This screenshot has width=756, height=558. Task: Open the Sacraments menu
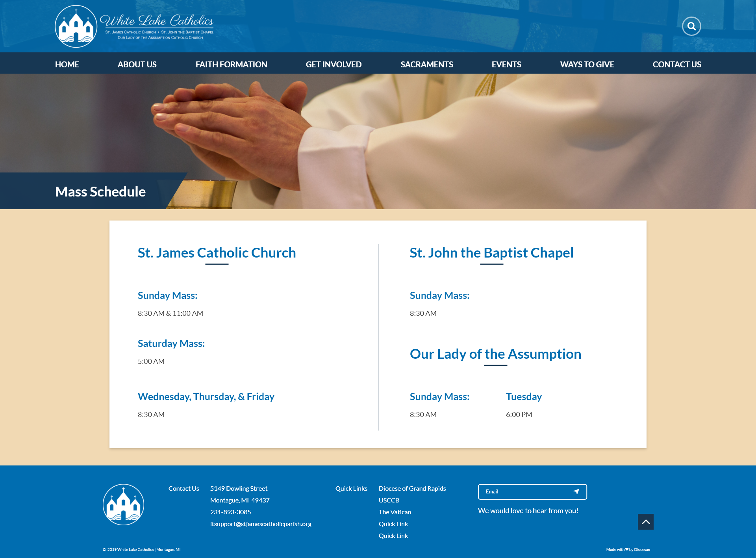[426, 64]
